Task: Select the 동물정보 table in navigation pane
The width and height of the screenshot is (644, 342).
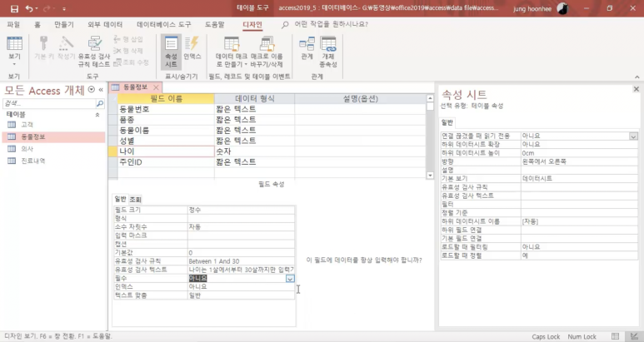Action: (x=53, y=137)
